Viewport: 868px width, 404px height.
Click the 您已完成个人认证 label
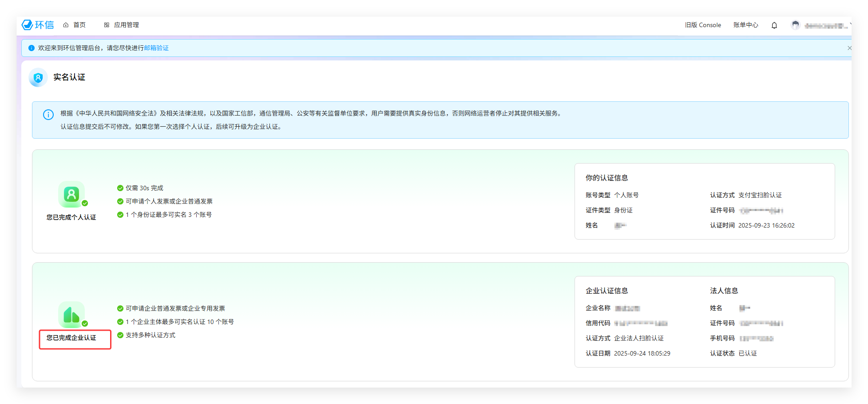point(71,217)
